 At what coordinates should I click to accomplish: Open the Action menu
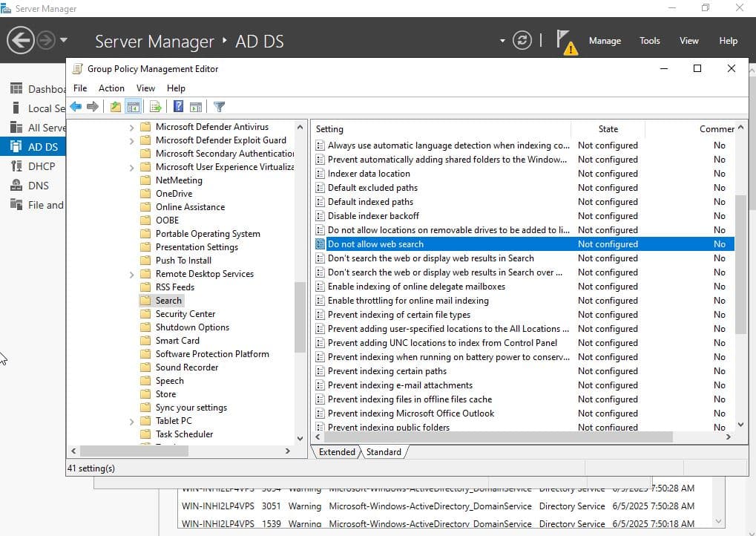111,88
